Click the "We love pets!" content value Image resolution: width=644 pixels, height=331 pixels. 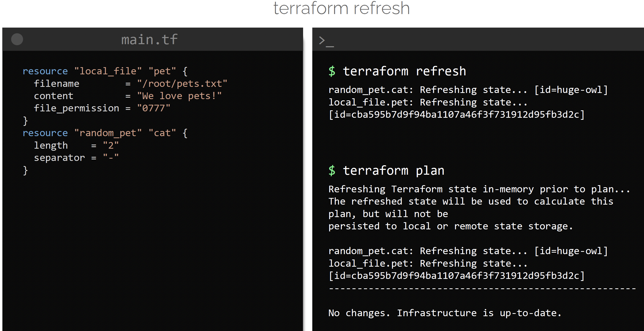click(179, 96)
